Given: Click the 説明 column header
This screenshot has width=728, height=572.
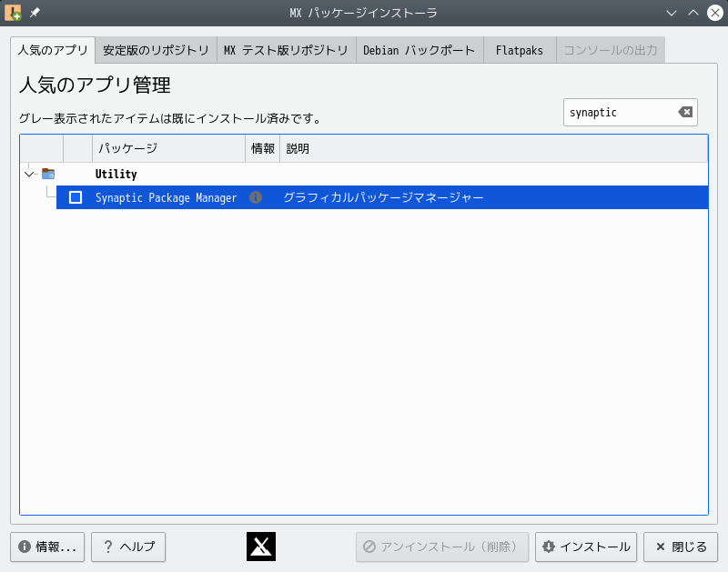Looking at the screenshot, I should tap(493, 148).
